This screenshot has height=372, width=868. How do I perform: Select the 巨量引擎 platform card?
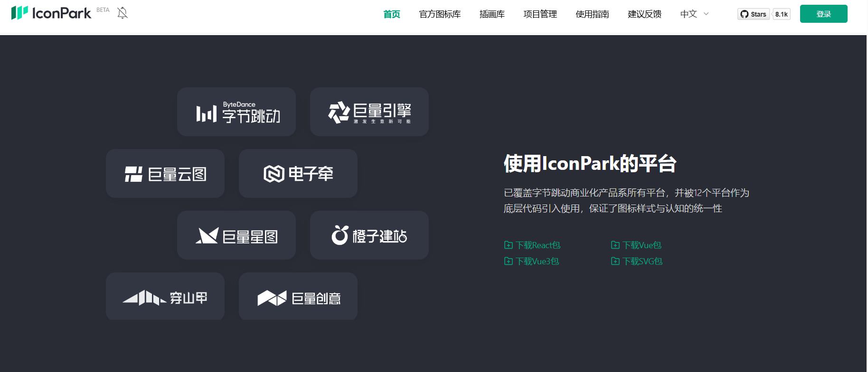pyautogui.click(x=369, y=112)
